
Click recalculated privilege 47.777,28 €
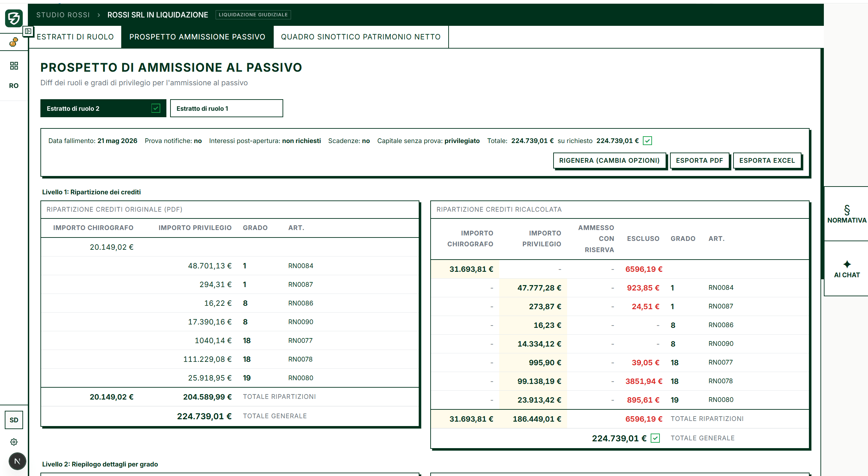[539, 288]
